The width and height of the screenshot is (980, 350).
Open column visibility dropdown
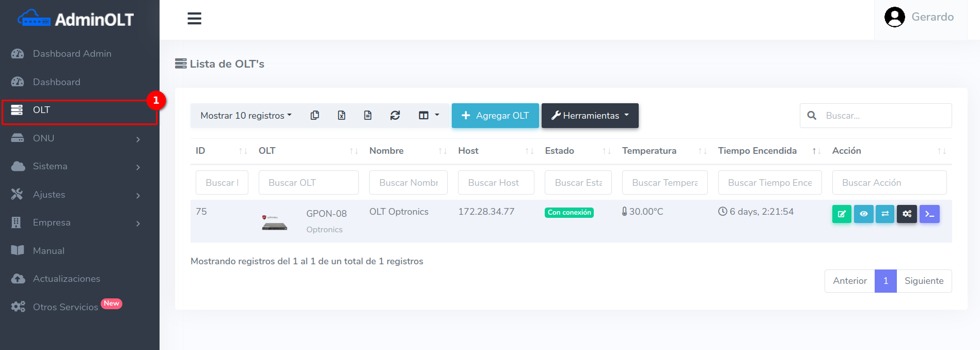pyautogui.click(x=429, y=116)
